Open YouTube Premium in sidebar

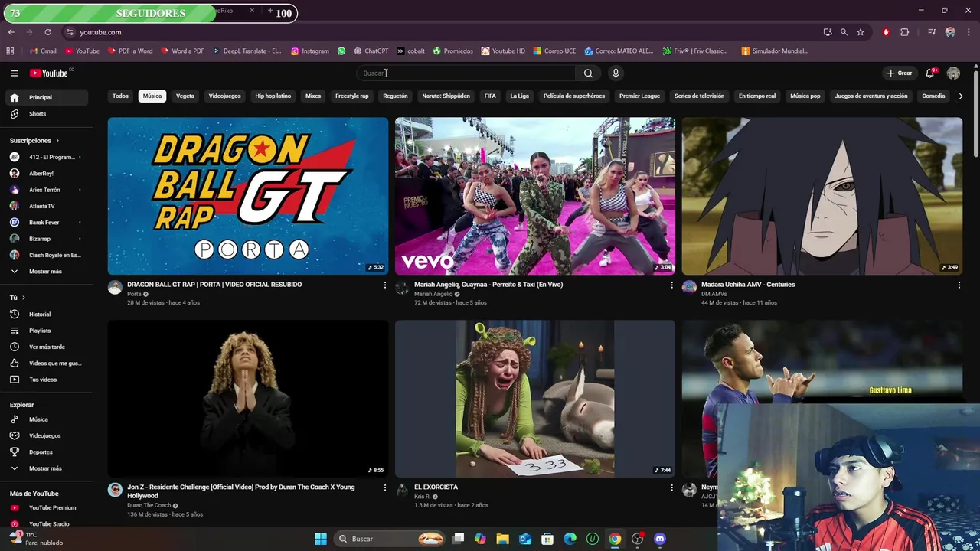pos(46,507)
